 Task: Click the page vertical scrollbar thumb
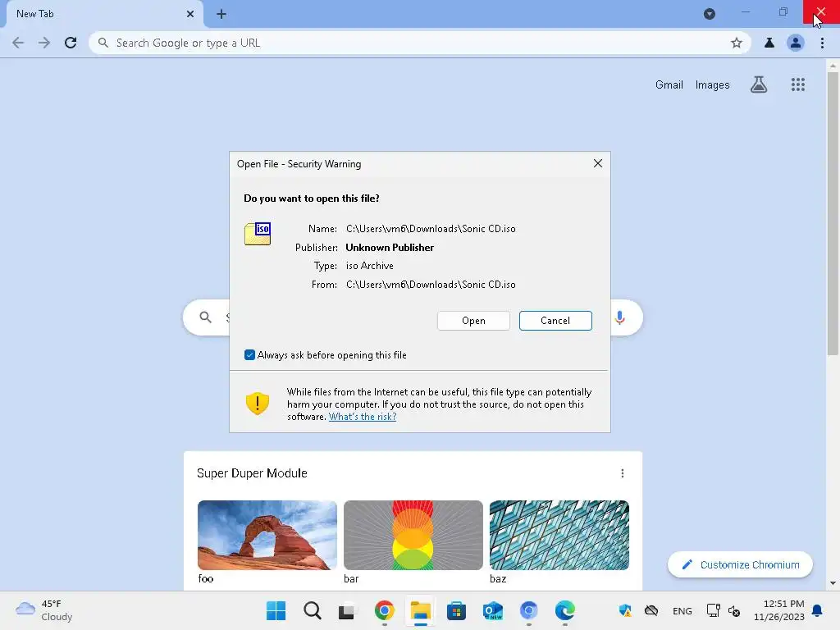833,213
